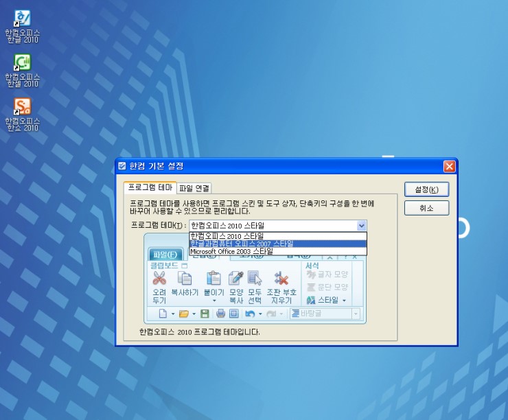508x420 pixels.
Task: Close the 한컴 기본 설정 dialog
Action: click(450, 167)
